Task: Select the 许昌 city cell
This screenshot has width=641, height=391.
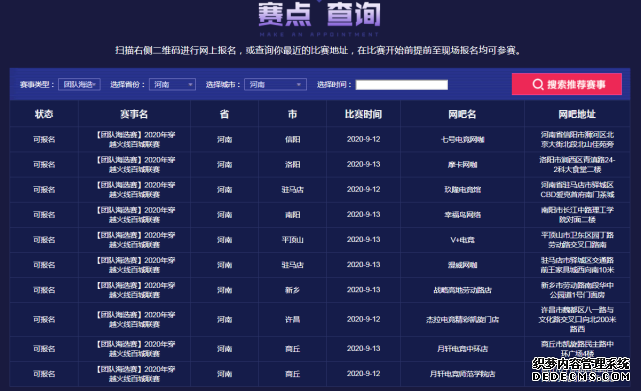Action: tap(292, 319)
